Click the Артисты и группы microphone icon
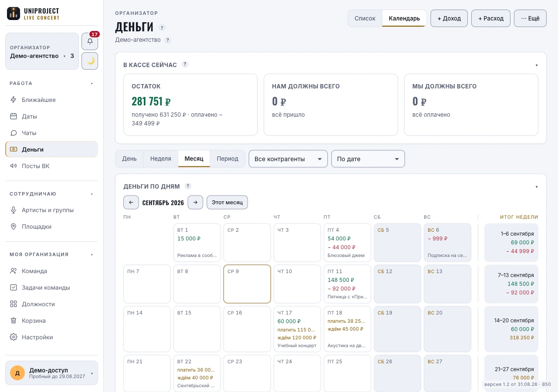Viewport: 558px width, 392px height. tap(14, 210)
